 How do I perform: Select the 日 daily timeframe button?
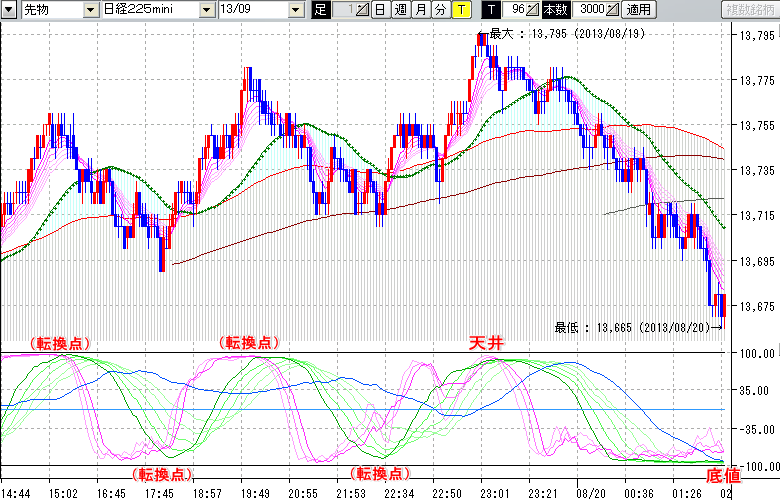click(379, 10)
